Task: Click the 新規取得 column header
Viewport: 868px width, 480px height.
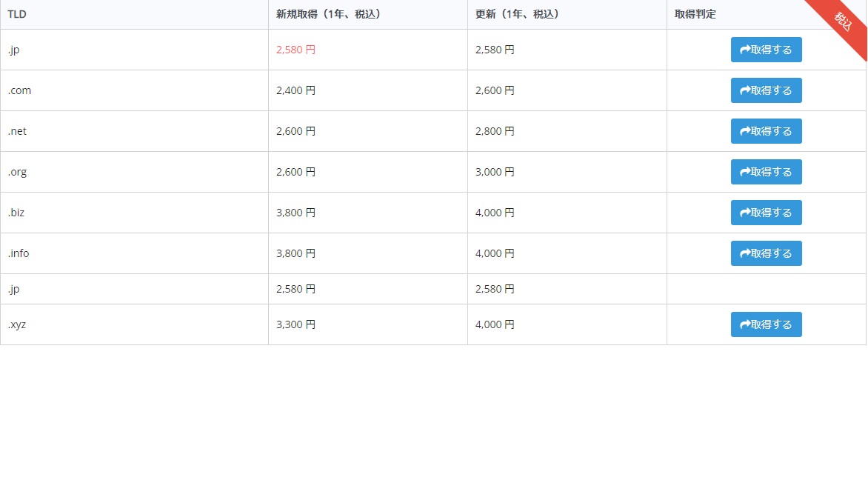Action: pyautogui.click(x=328, y=14)
